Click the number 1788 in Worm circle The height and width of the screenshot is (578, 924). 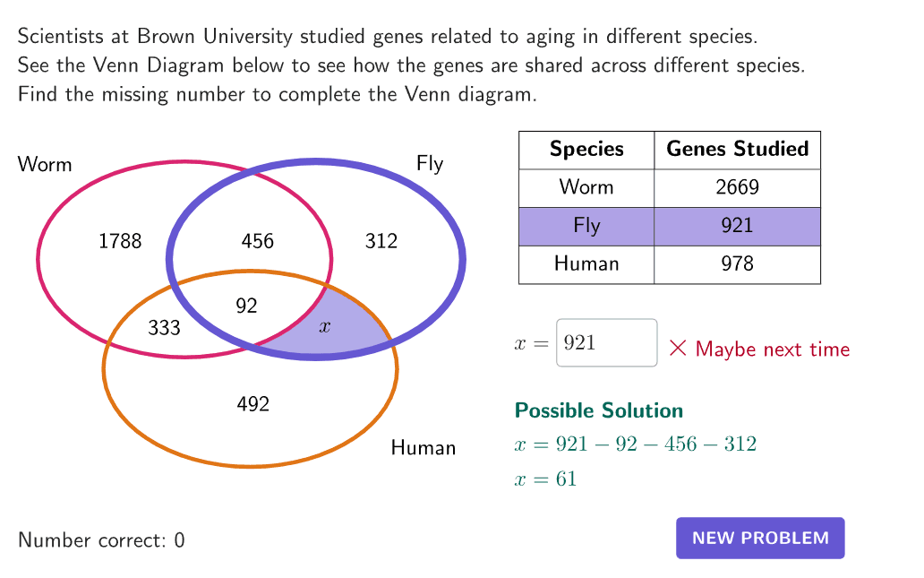(x=120, y=240)
